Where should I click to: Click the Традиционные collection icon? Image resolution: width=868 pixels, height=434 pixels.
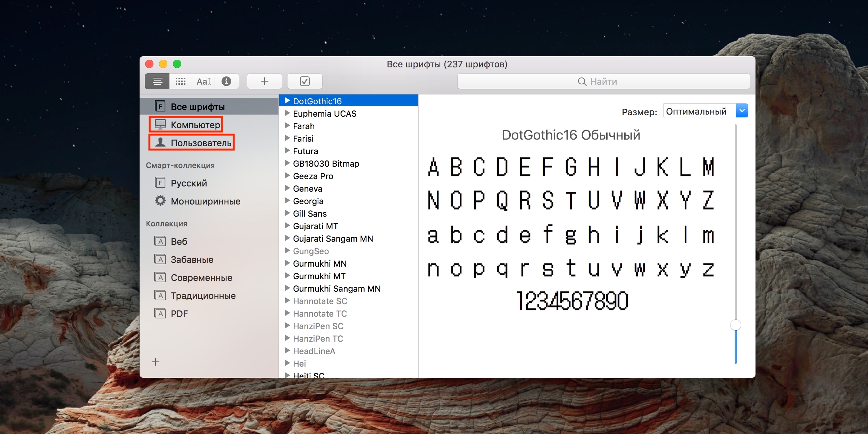pos(160,295)
